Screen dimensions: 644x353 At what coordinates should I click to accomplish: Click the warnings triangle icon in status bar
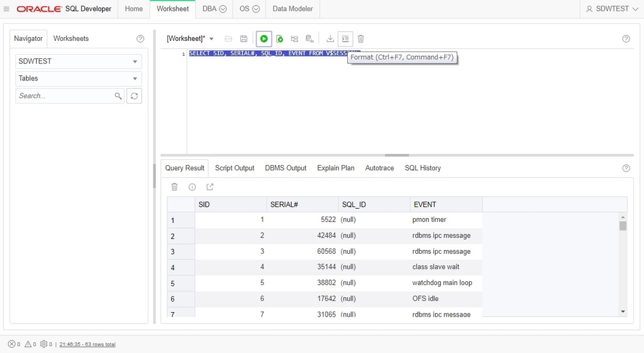coord(28,344)
